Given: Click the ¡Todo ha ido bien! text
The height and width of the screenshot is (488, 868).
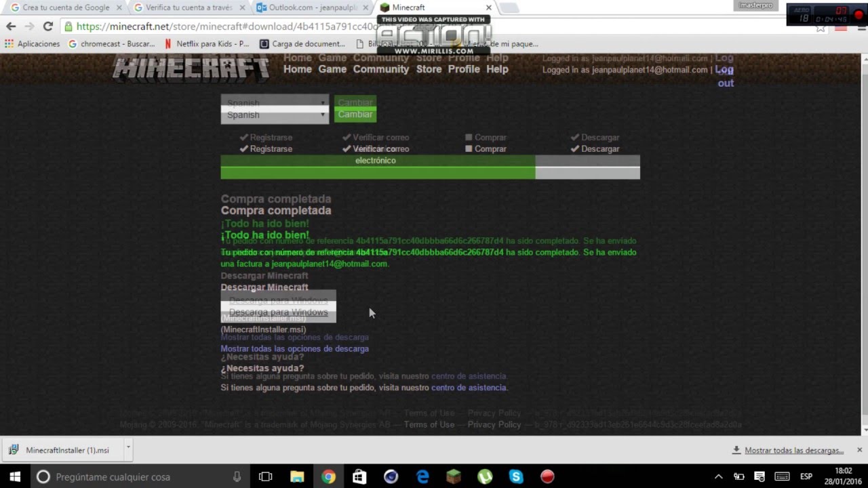Looking at the screenshot, I should [264, 235].
